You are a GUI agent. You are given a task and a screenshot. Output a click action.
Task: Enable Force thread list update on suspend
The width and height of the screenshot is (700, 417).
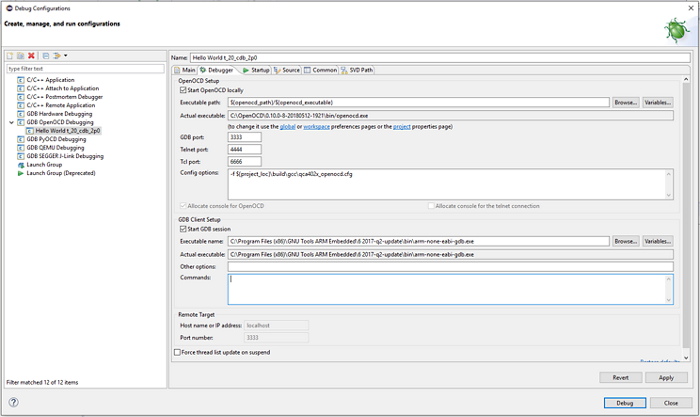177,352
